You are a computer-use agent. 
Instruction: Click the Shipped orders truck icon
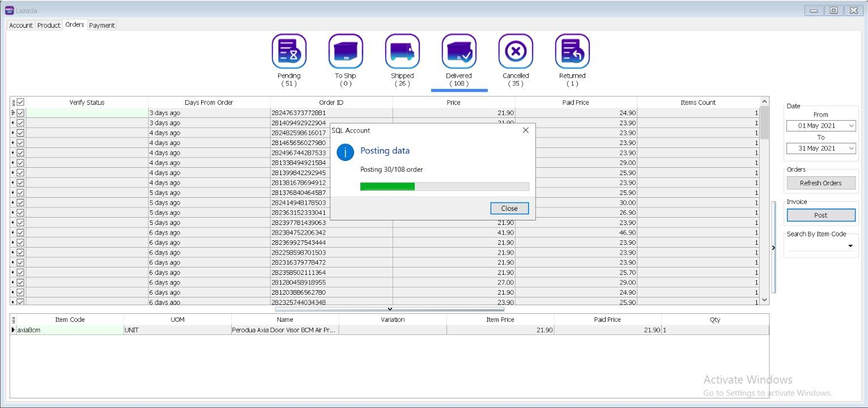402,52
